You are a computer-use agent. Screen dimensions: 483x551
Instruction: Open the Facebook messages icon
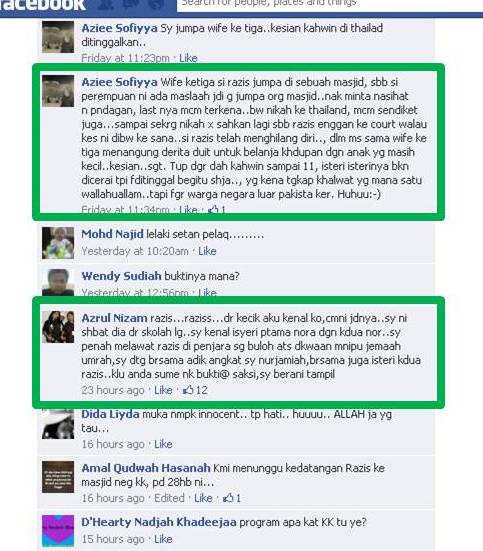(x=129, y=4)
